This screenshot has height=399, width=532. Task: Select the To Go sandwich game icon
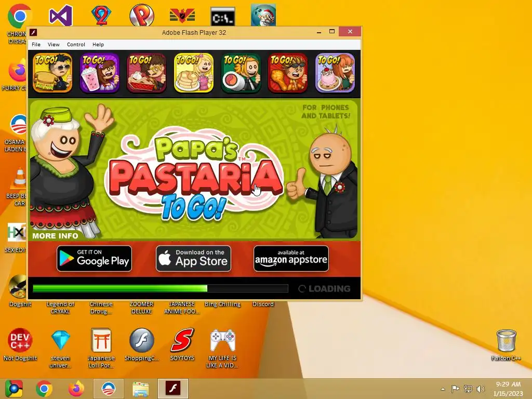point(52,73)
